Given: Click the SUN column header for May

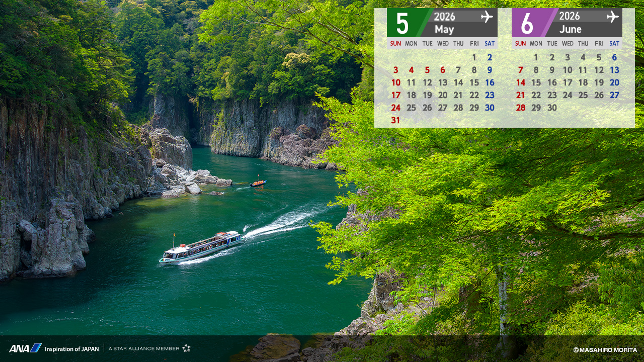Looking at the screenshot, I should click(395, 44).
